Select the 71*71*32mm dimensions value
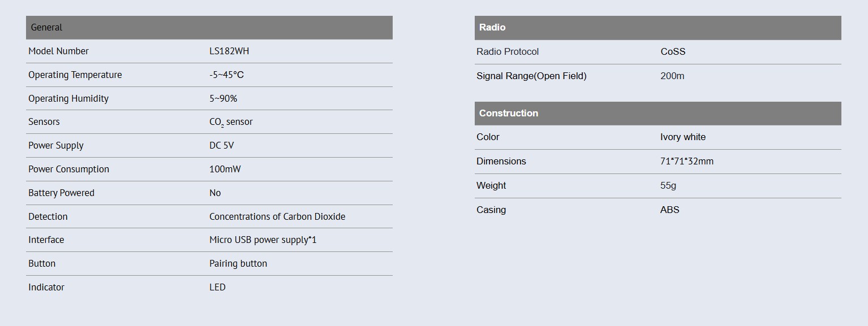868x326 pixels. pos(687,161)
